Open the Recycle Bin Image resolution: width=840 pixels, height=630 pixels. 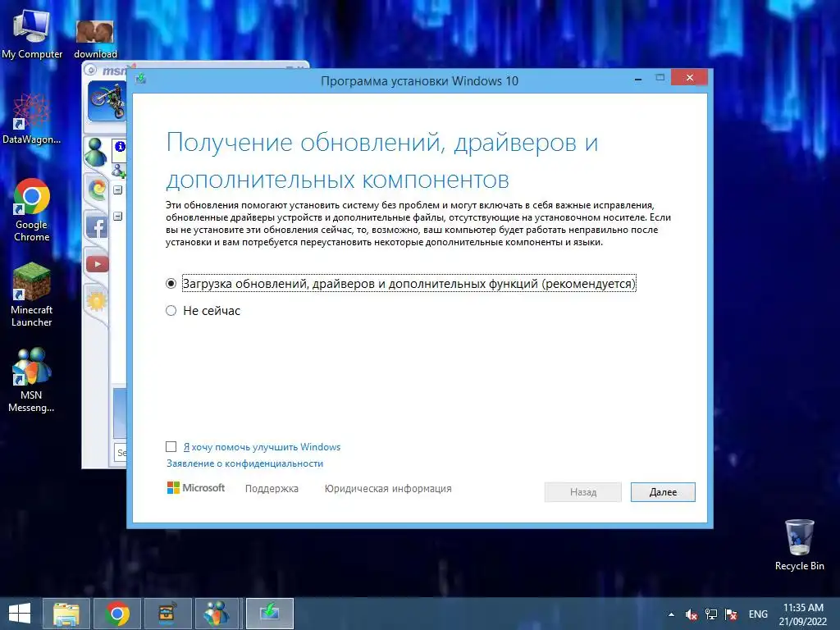[799, 545]
